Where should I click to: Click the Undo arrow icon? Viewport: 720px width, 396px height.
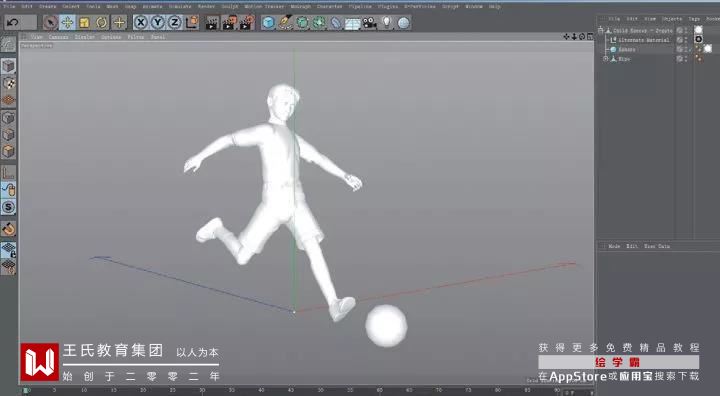click(13, 22)
